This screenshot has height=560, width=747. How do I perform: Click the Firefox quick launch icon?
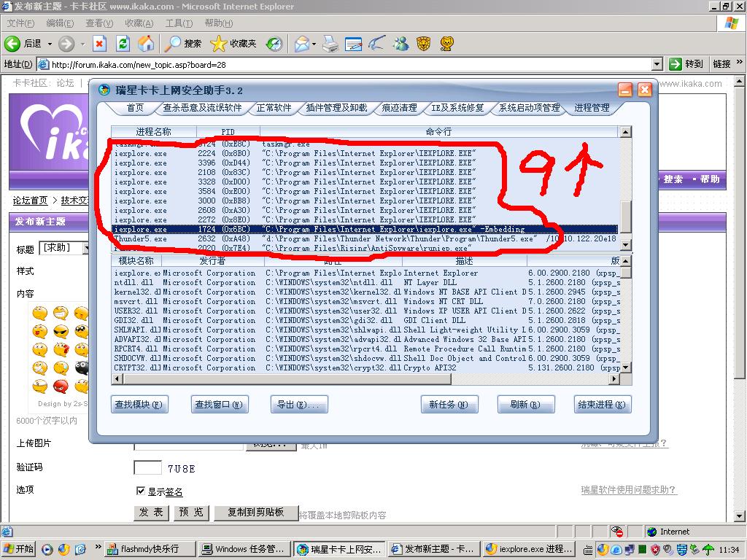click(x=64, y=550)
